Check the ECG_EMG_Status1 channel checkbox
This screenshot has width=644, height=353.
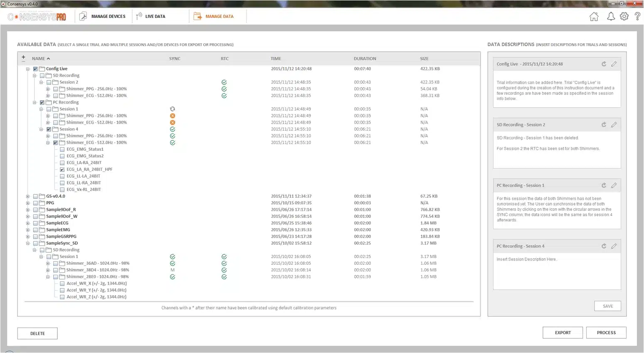(62, 149)
